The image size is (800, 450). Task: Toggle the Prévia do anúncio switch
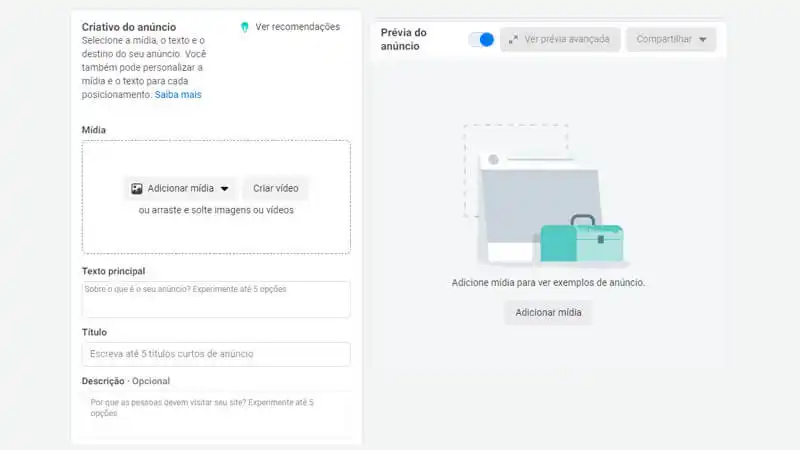[x=482, y=40]
